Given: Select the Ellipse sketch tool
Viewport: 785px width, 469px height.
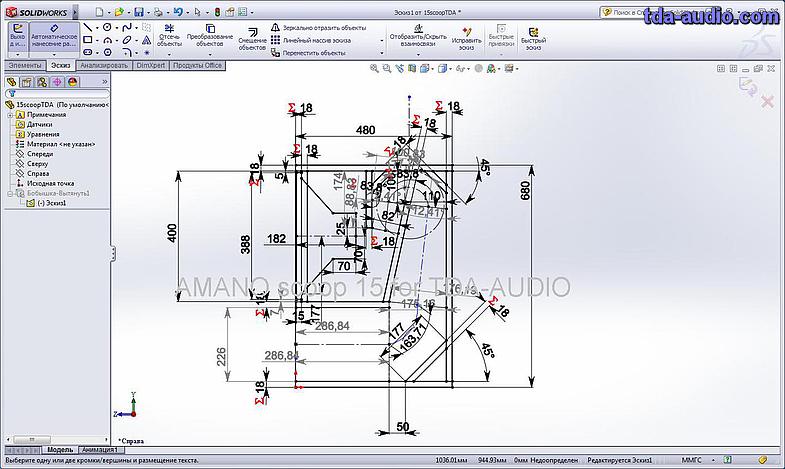Looking at the screenshot, I should 127,40.
